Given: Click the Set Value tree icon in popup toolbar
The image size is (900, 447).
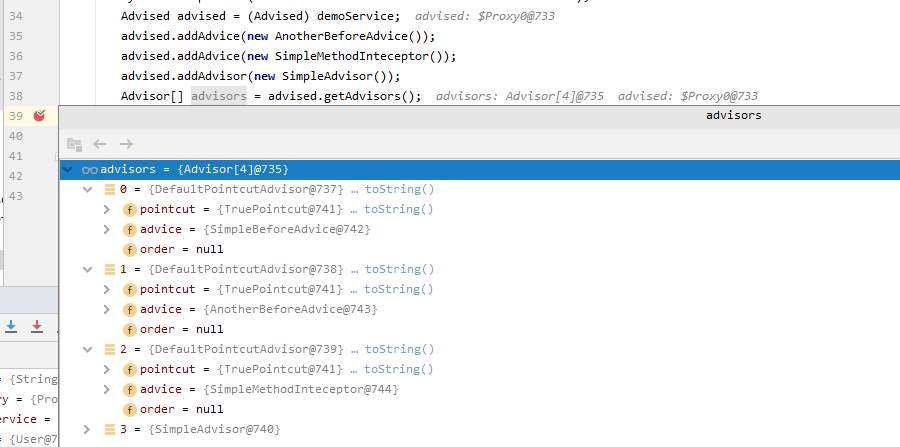Looking at the screenshot, I should coord(74,144).
